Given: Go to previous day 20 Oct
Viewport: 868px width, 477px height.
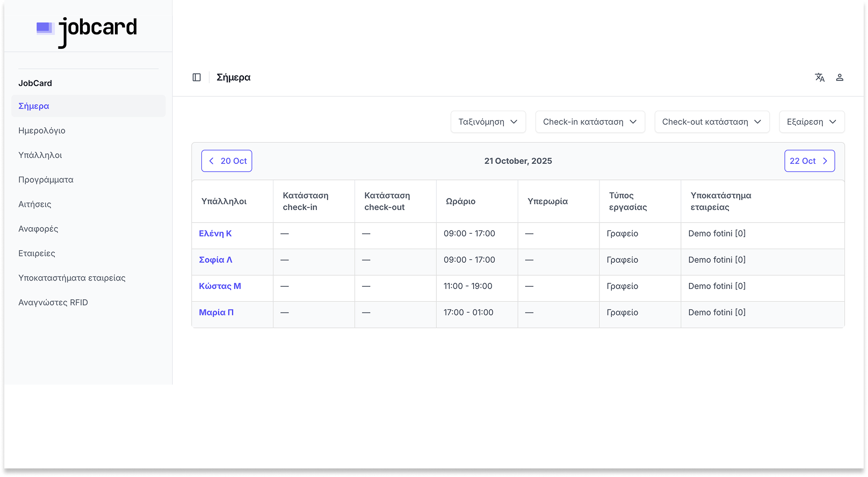Looking at the screenshot, I should pyautogui.click(x=227, y=161).
